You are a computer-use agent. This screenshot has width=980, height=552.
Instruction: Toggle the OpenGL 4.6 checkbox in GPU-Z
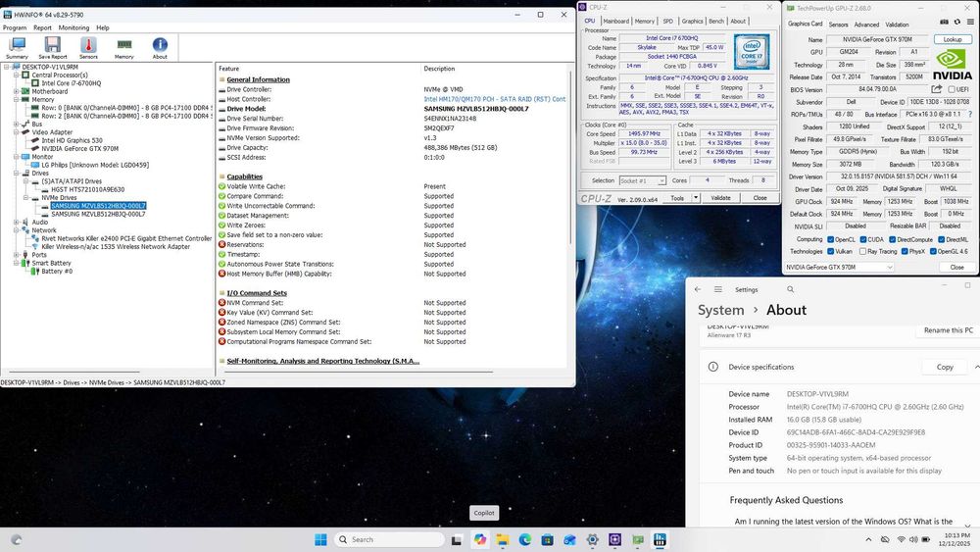pyautogui.click(x=933, y=251)
